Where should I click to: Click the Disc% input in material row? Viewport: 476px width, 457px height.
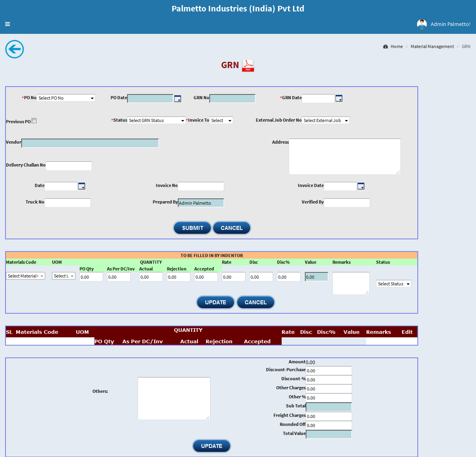pyautogui.click(x=289, y=277)
